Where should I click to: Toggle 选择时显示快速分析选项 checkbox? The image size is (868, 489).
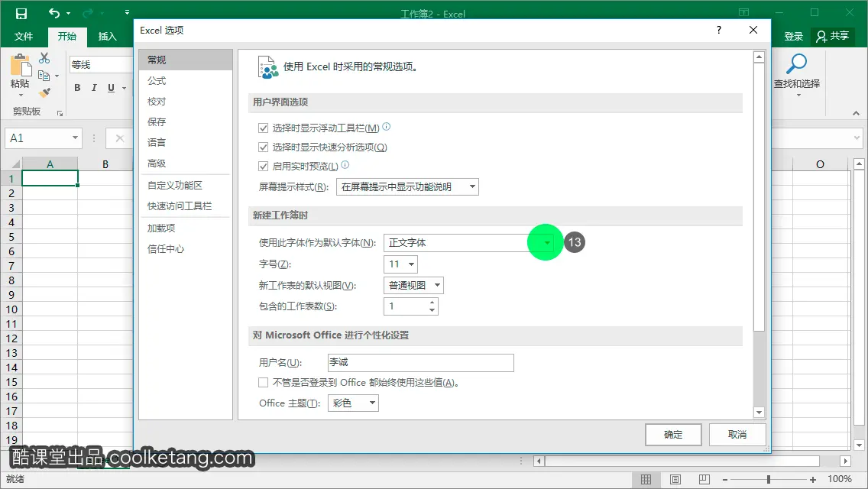pyautogui.click(x=263, y=147)
